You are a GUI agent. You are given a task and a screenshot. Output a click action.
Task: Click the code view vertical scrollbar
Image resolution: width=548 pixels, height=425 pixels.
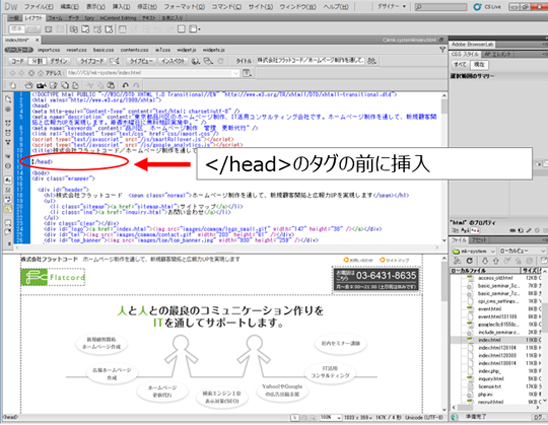pyautogui.click(x=444, y=168)
